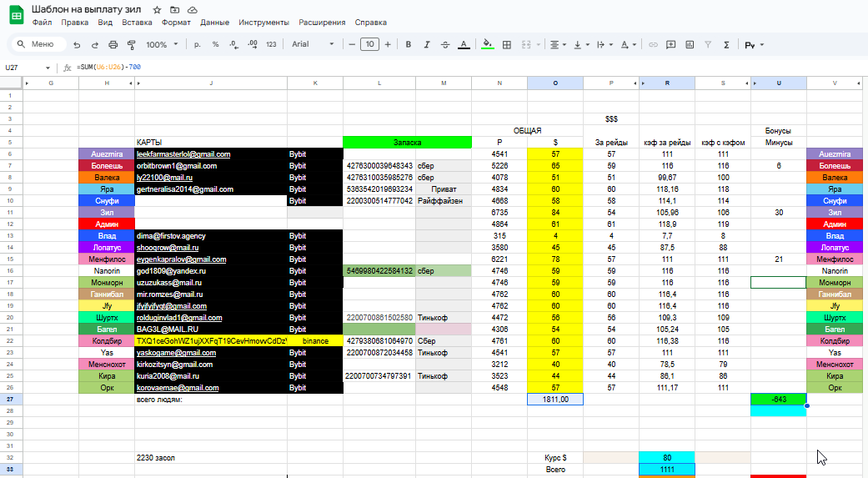Viewport: 868px width, 478px height.
Task: Open the text color picker
Action: (464, 44)
